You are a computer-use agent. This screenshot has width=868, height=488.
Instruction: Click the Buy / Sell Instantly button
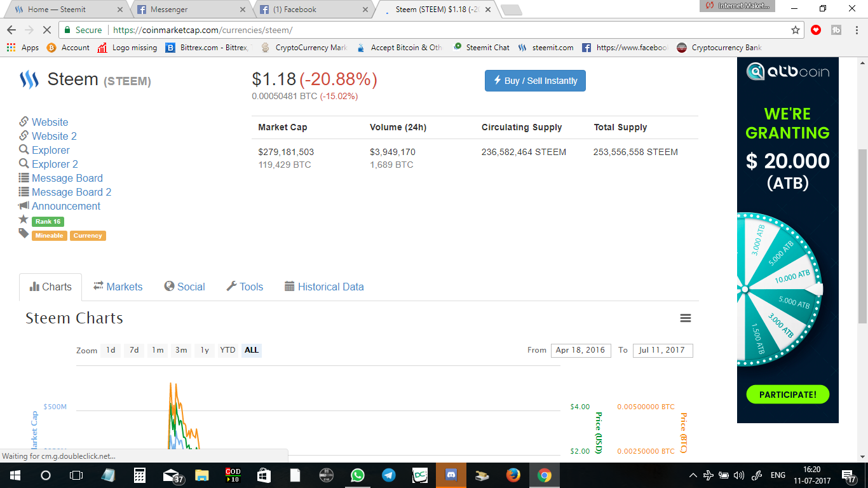point(535,81)
